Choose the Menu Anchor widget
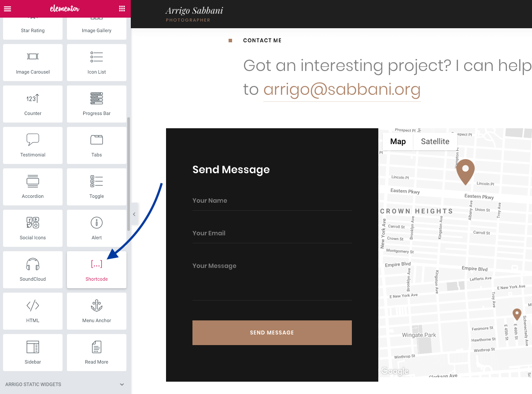Screen dimensions: 532x394 (x=96, y=311)
